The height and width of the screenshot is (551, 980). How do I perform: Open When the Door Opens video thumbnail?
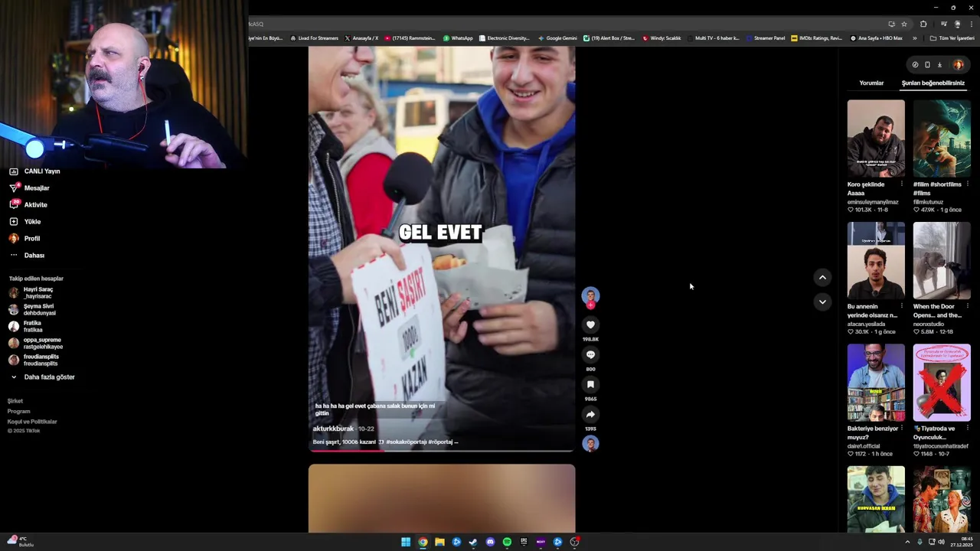tap(942, 260)
